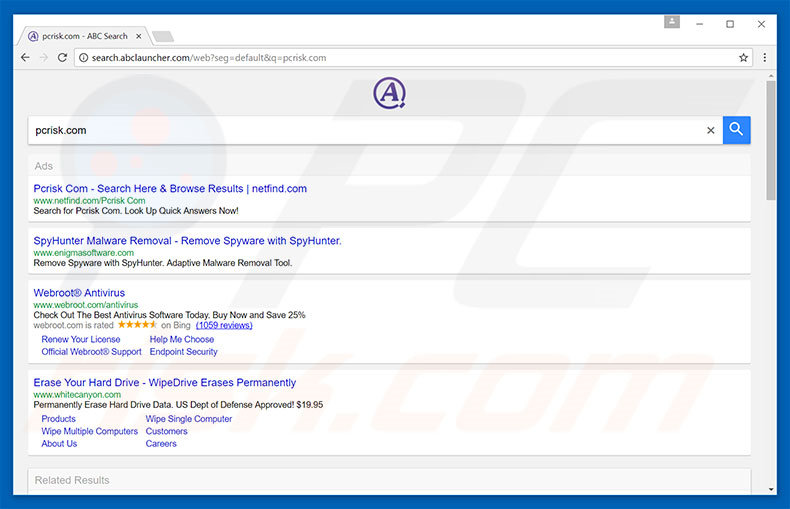Maximize the browser window

point(730,24)
